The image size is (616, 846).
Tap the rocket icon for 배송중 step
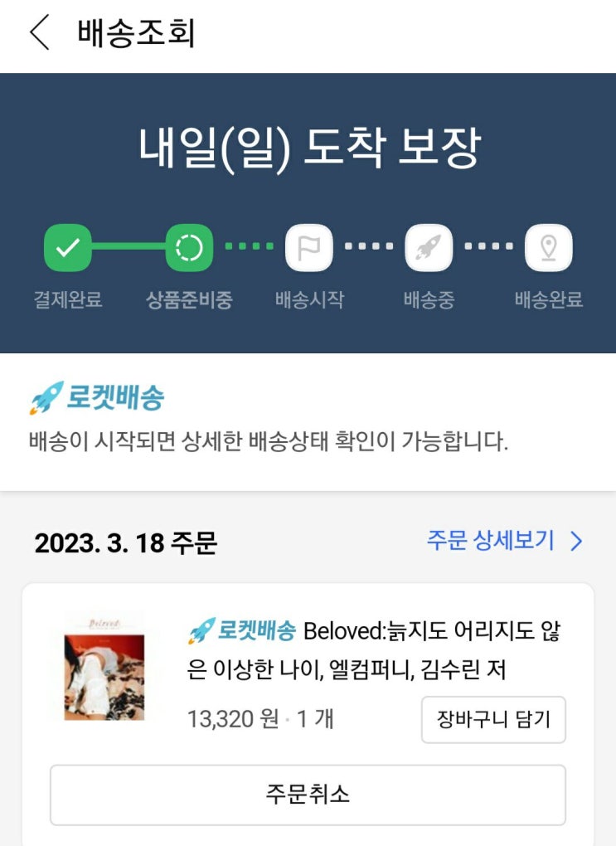(429, 248)
